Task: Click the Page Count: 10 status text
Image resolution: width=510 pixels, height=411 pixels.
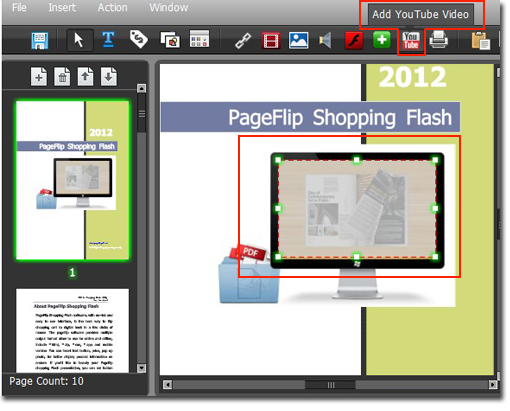Action: [46, 381]
